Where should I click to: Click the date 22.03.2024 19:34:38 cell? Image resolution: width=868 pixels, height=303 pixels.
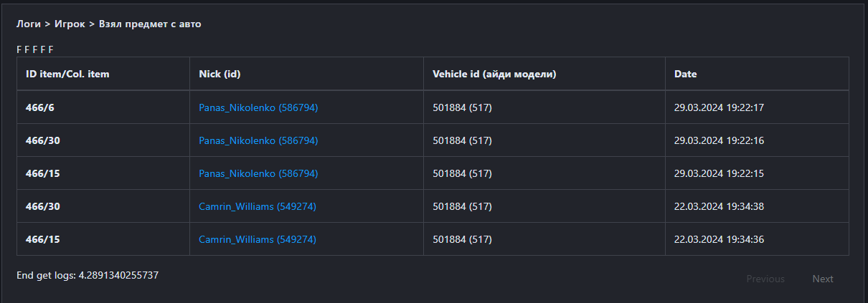pos(719,206)
